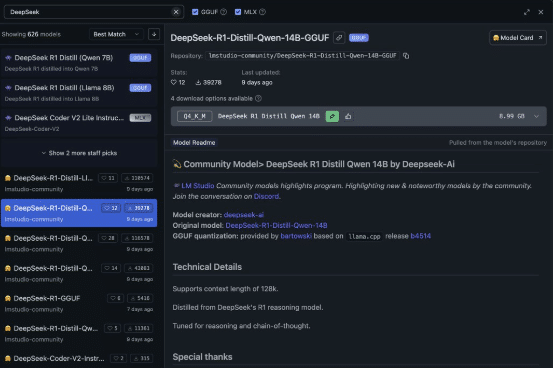553x368 pixels.
Task: Toggle the GGUF checkbox
Action: click(195, 12)
